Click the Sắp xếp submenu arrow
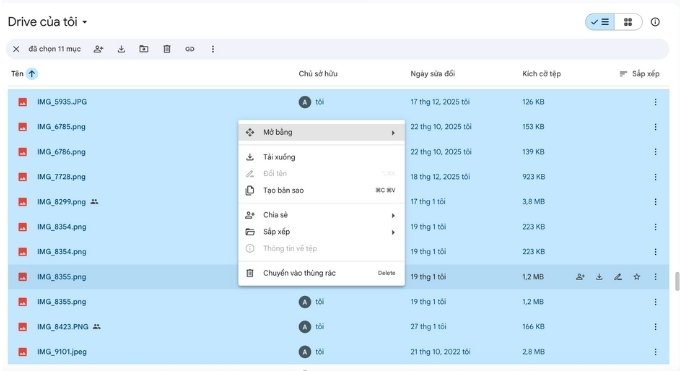The image size is (680, 371). (x=393, y=232)
